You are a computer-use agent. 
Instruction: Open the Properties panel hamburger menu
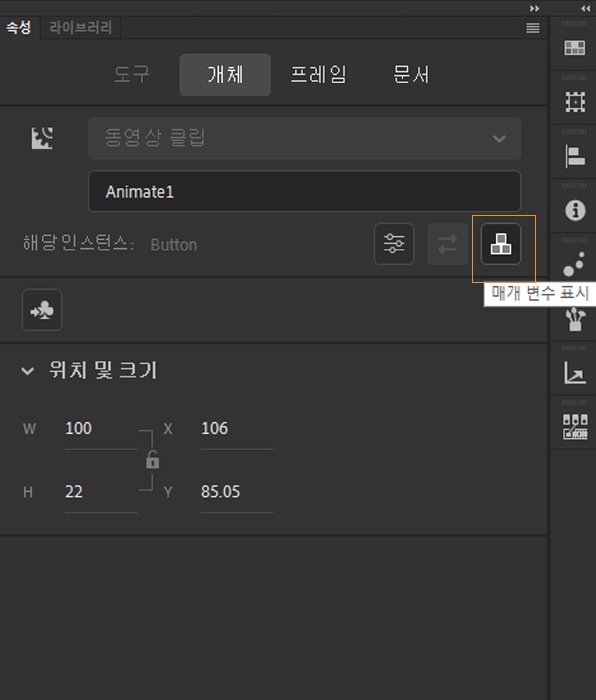532,28
